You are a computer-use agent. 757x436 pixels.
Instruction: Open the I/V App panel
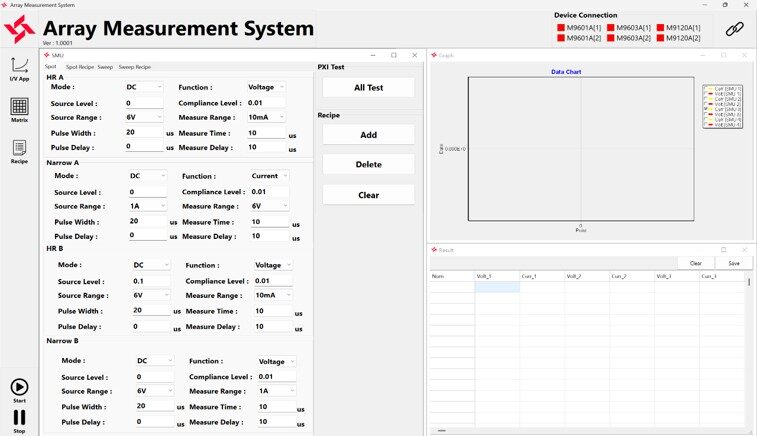[x=19, y=66]
